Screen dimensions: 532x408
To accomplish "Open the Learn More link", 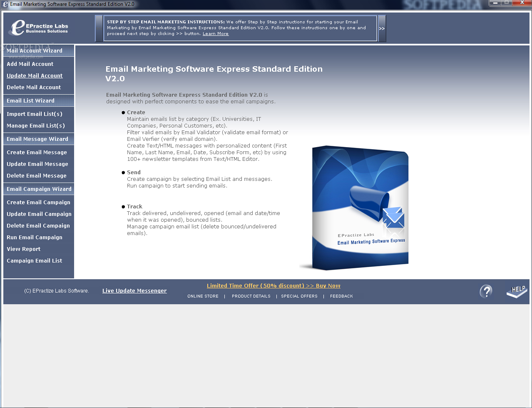I will click(x=216, y=34).
